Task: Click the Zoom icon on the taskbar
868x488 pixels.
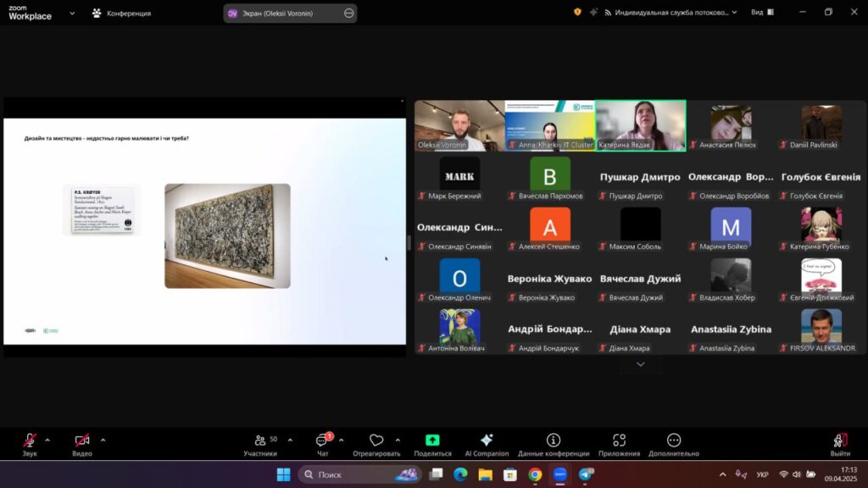Action: 560,474
